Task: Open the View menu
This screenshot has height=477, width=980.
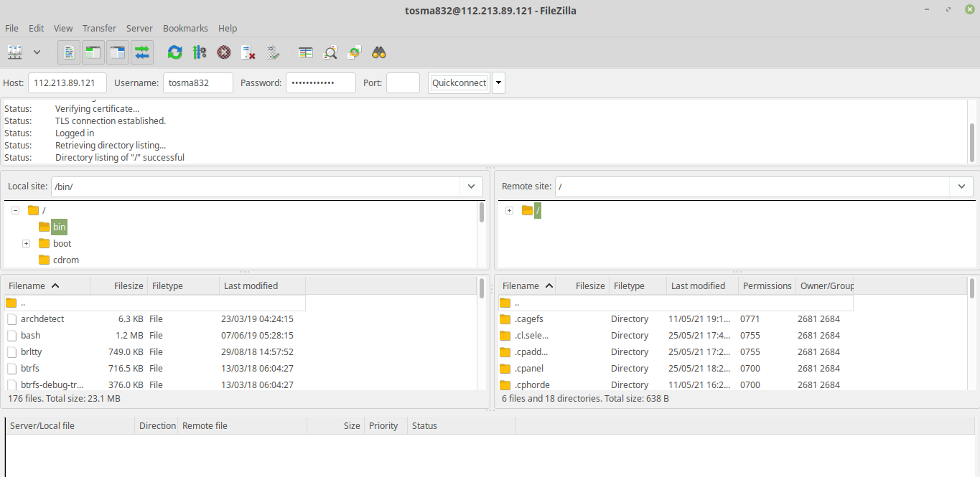Action: pyautogui.click(x=63, y=28)
